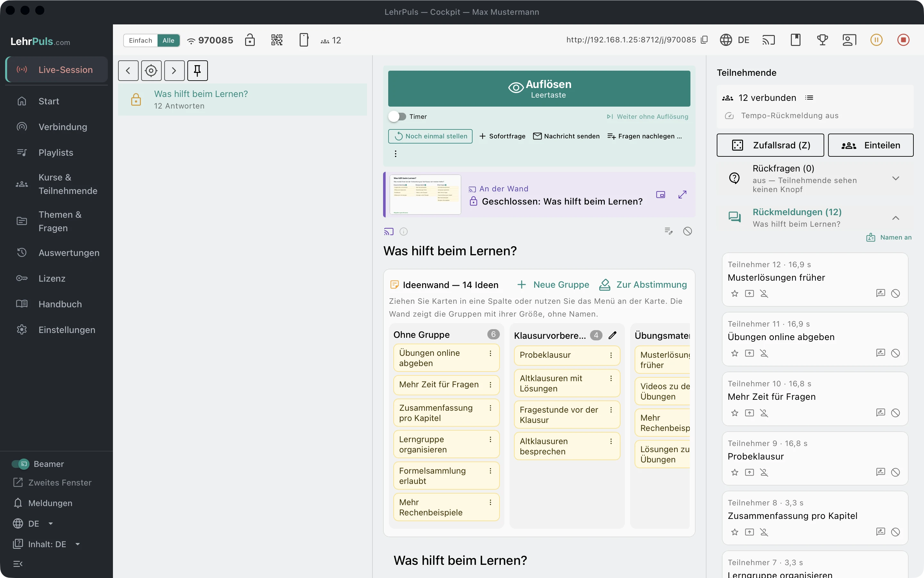
Task: Click the Auflösen button
Action: click(539, 89)
